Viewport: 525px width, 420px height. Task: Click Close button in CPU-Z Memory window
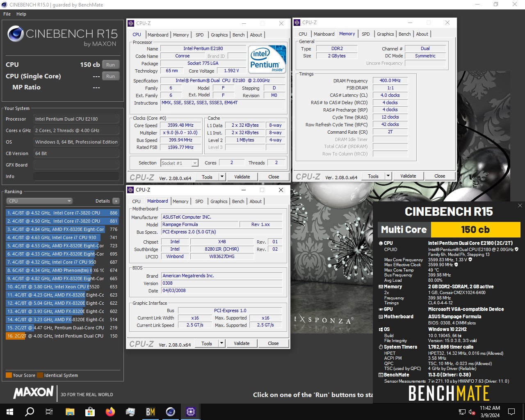440,176
